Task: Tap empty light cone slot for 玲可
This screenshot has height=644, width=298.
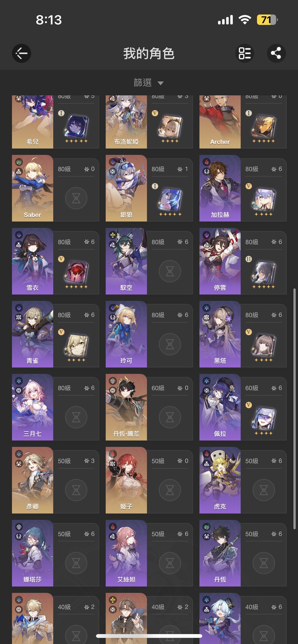Action: (170, 344)
